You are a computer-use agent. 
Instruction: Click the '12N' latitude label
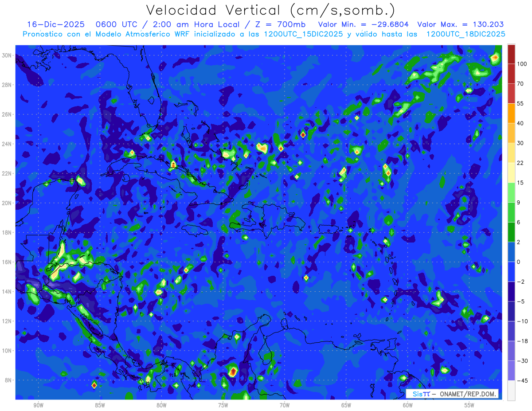(8, 321)
